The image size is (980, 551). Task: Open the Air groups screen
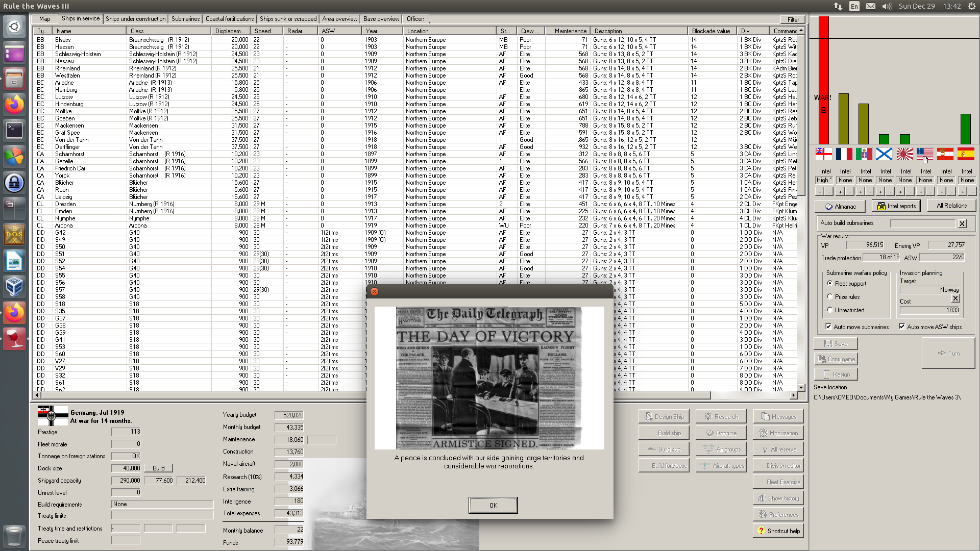coord(721,449)
